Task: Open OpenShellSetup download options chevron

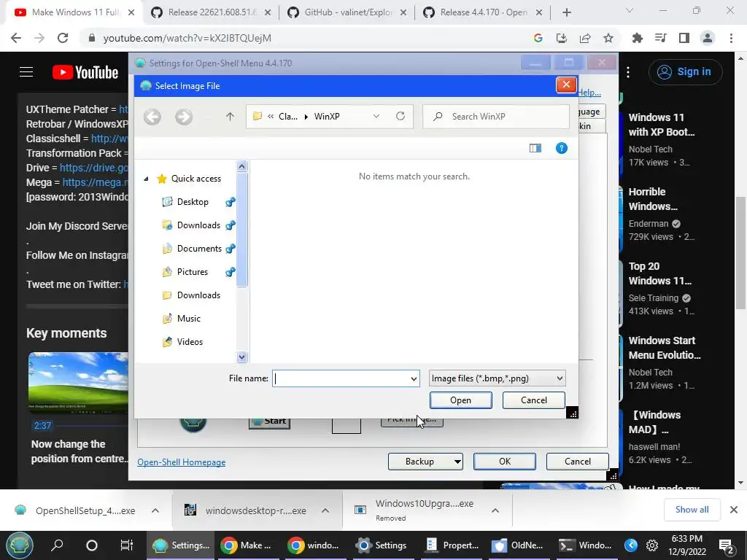Action: coord(155,510)
